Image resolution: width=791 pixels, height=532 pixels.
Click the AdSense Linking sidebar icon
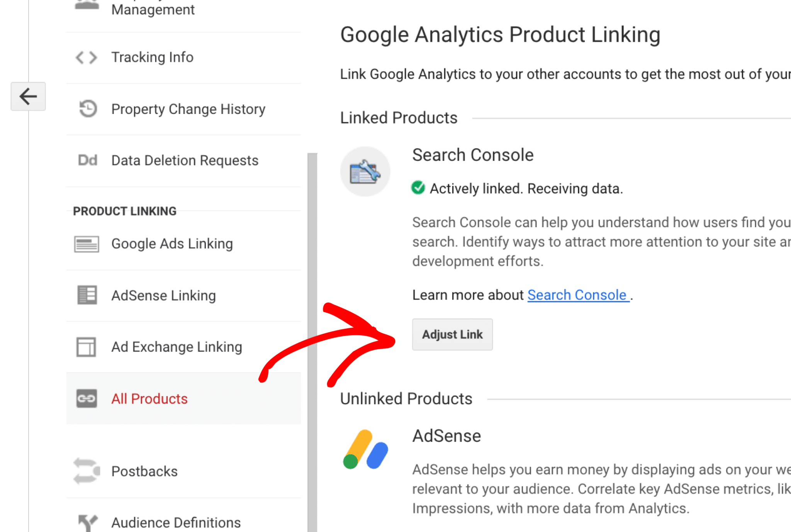[87, 295]
